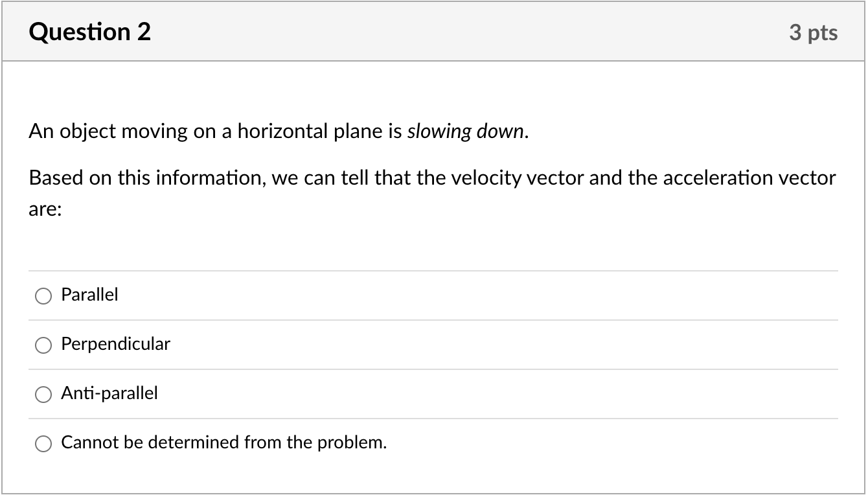Select the Parallel radio button

click(x=43, y=296)
